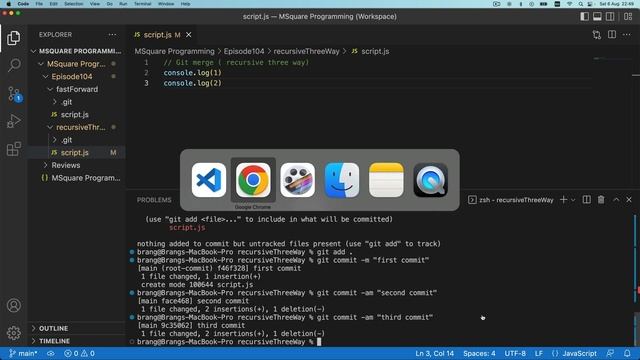The height and width of the screenshot is (360, 640).
Task: Click Episode104 in the breadcrumb
Action: tap(244, 51)
